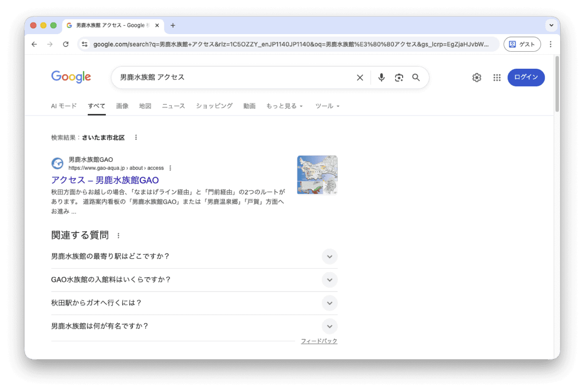Click the gao-aqua.jp about access URL
Image resolution: width=585 pixels, height=392 pixels.
click(x=116, y=168)
